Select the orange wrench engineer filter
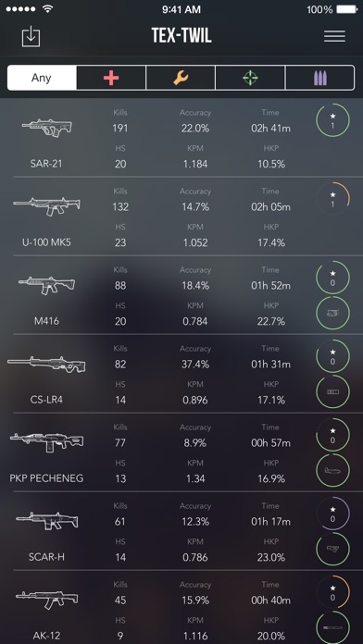The image size is (363, 644). (x=181, y=78)
